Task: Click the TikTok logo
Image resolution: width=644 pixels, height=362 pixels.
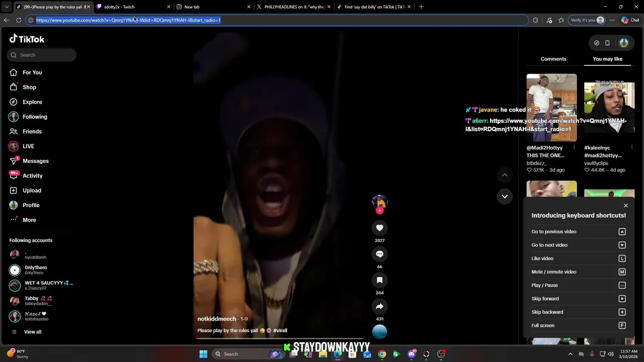Action: (x=27, y=39)
